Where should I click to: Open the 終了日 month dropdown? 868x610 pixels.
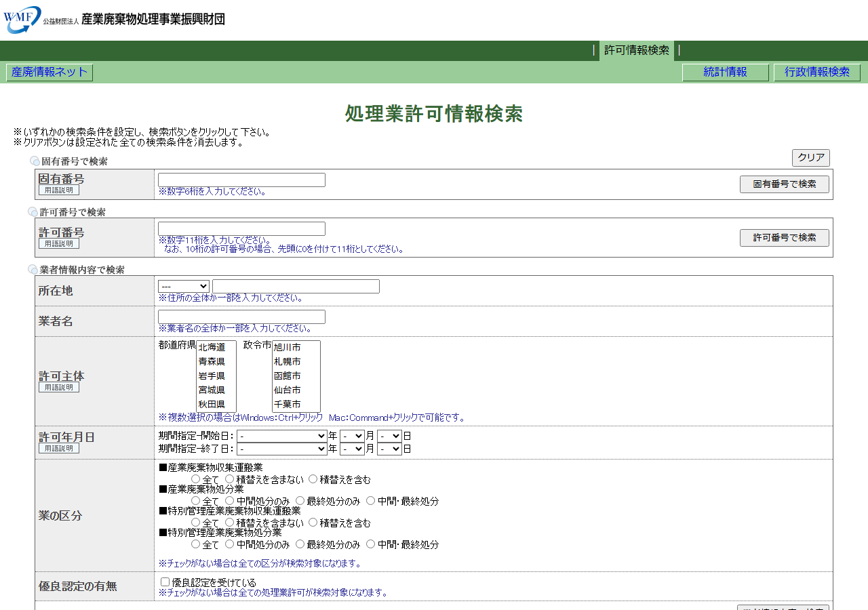[x=353, y=449]
